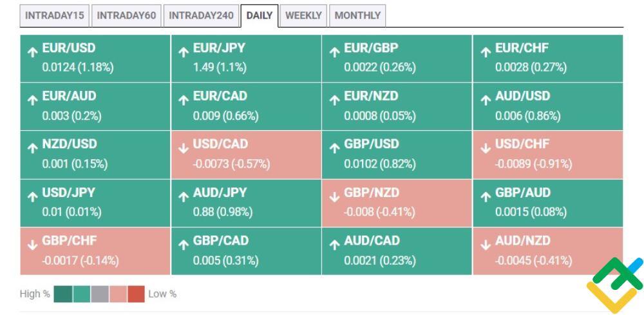This screenshot has height=315, width=644.
Task: Select the EUR/CHF heatmap cell
Action: tap(548, 59)
